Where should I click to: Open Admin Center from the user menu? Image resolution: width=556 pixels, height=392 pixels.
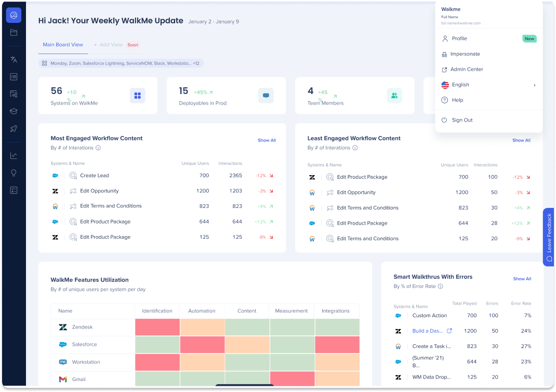tap(467, 69)
